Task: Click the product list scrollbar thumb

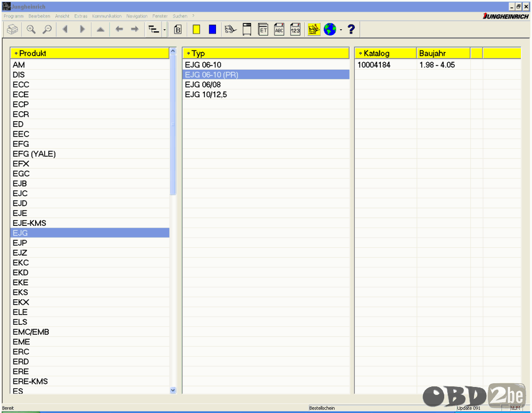Action: [x=173, y=124]
